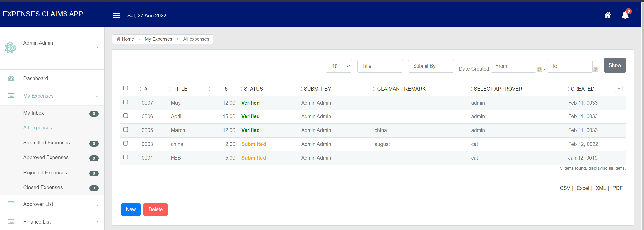Click the Show filter button

pos(615,65)
